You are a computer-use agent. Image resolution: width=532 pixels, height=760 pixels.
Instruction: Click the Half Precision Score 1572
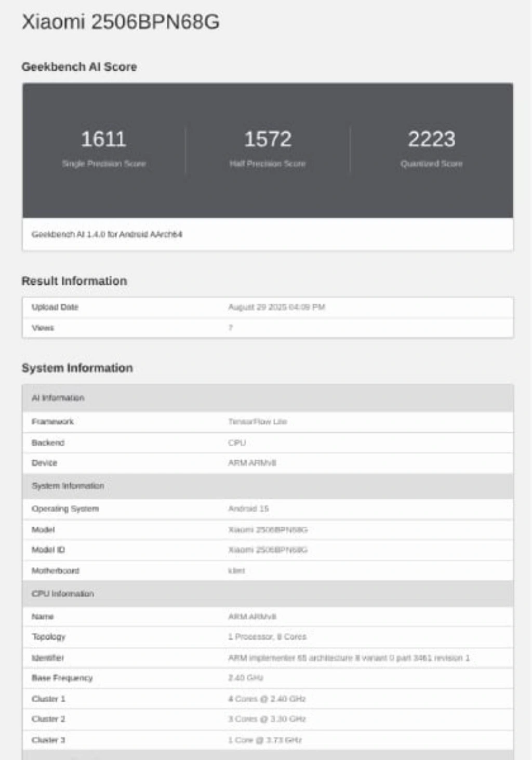point(268,139)
